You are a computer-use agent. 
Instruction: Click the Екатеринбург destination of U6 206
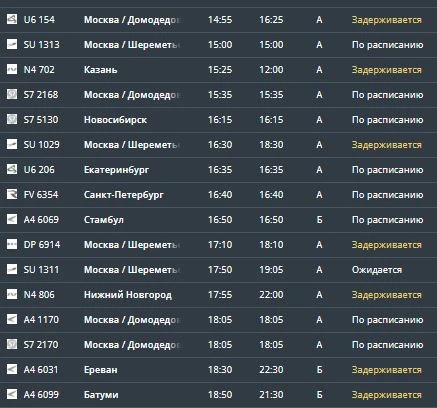[116, 170]
